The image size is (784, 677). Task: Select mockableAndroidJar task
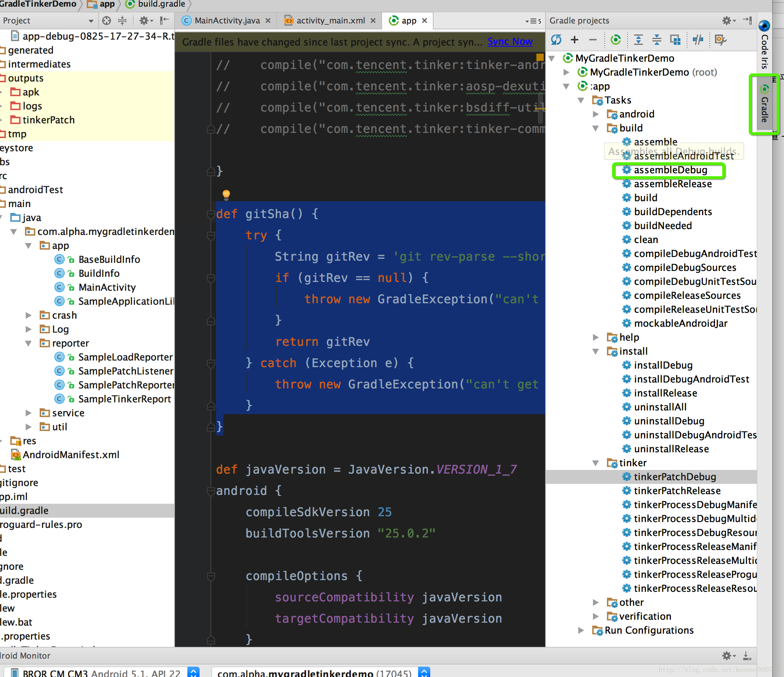[680, 323]
